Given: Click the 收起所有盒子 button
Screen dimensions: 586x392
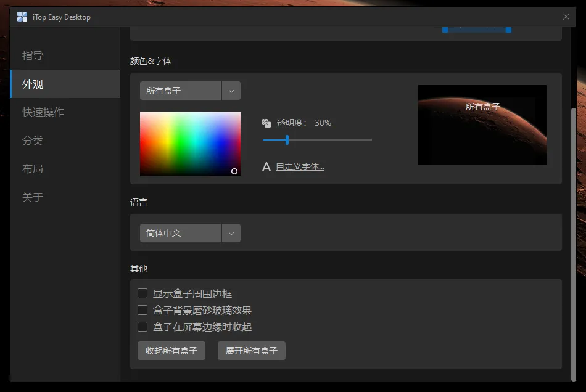Looking at the screenshot, I should point(171,351).
